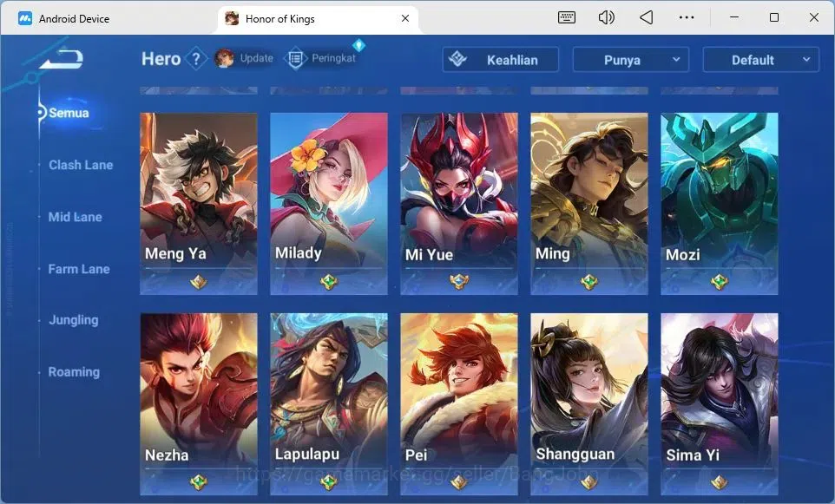Image resolution: width=835 pixels, height=504 pixels.
Task: Click the mastery badge under Shangguan
Action: pos(589,482)
